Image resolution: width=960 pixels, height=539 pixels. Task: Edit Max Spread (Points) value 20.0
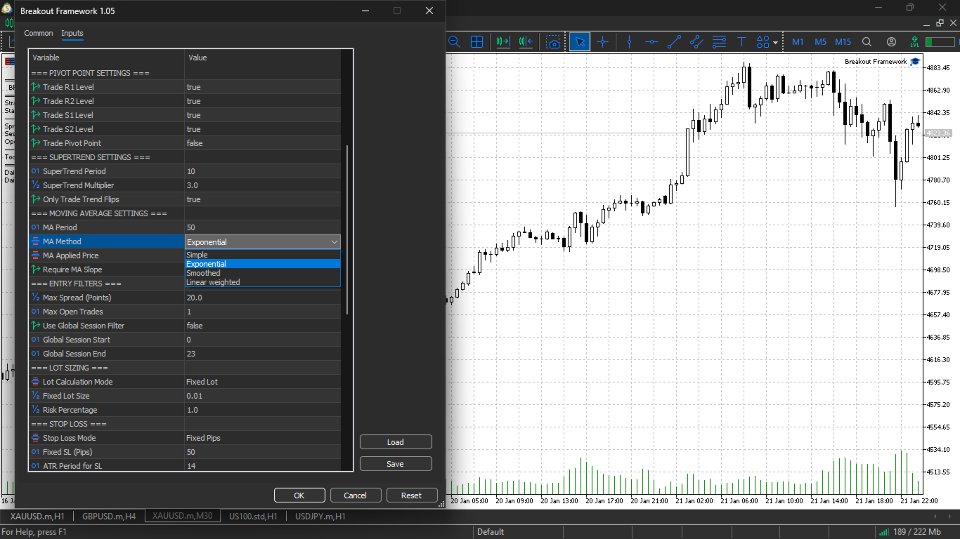click(262, 298)
